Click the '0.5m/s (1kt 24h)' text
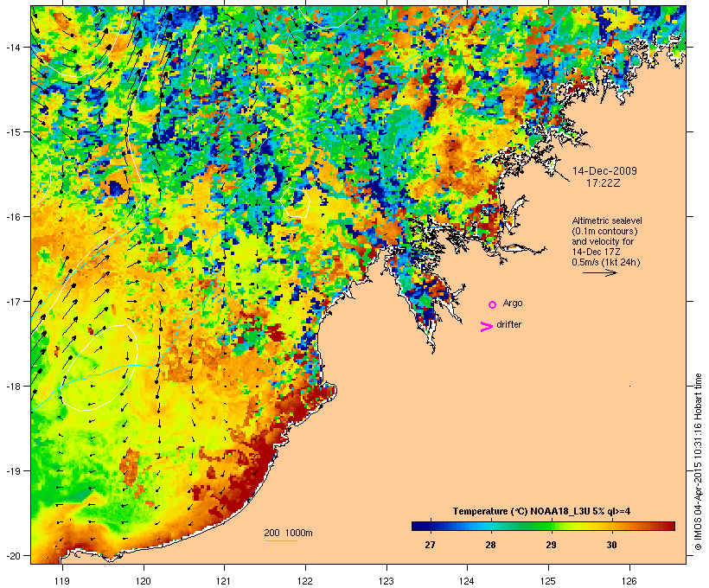The height and width of the screenshot is (588, 709). point(606,262)
